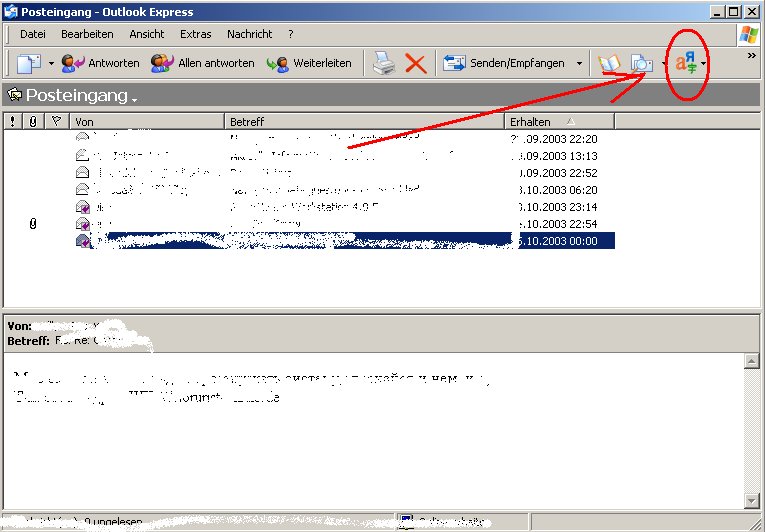Close the Outlook Express window
This screenshot has height=532, width=765.
750,12
